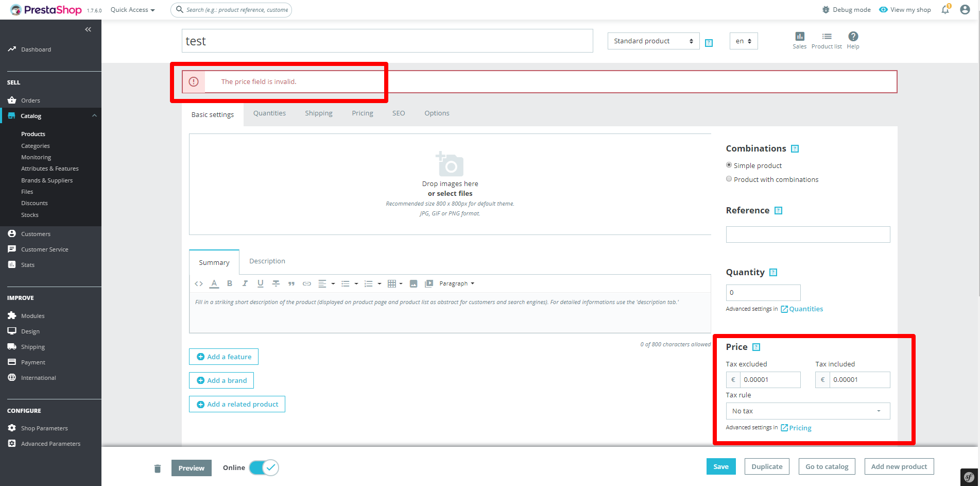Open the Sales statistics for this product
The width and height of the screenshot is (980, 486).
tap(800, 39)
